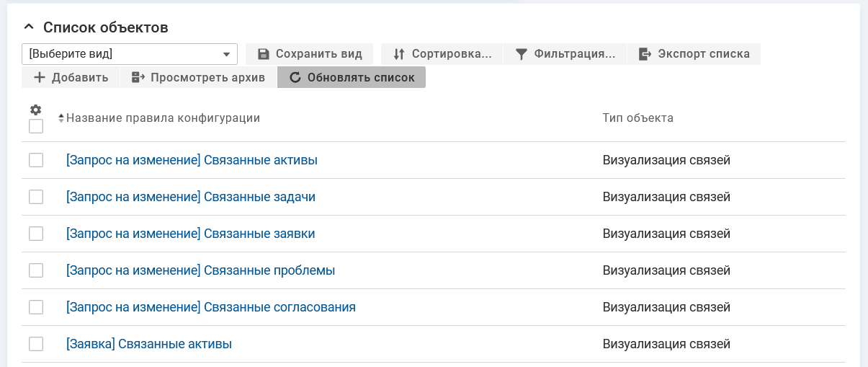
Task: Click the gear settings icon above checkboxes
Action: pos(35,110)
